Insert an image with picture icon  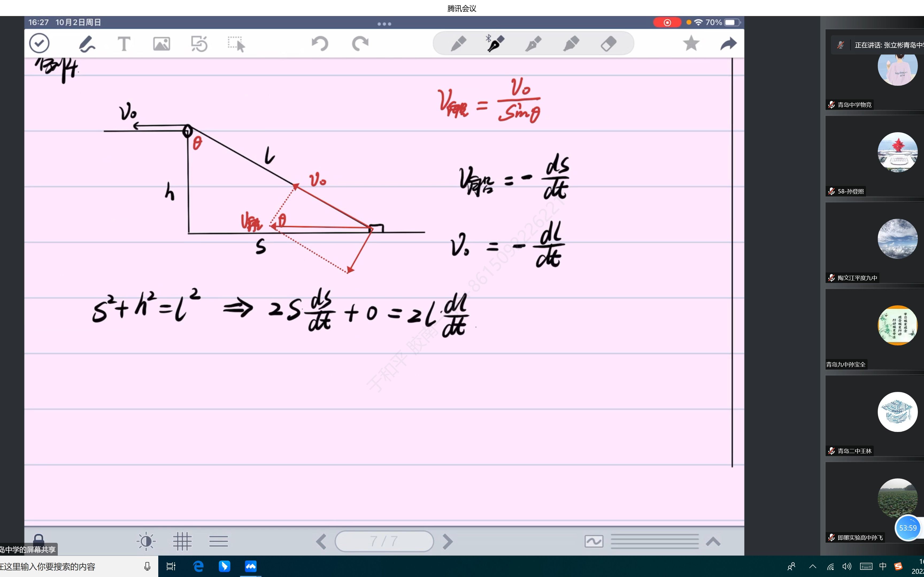pos(161,44)
